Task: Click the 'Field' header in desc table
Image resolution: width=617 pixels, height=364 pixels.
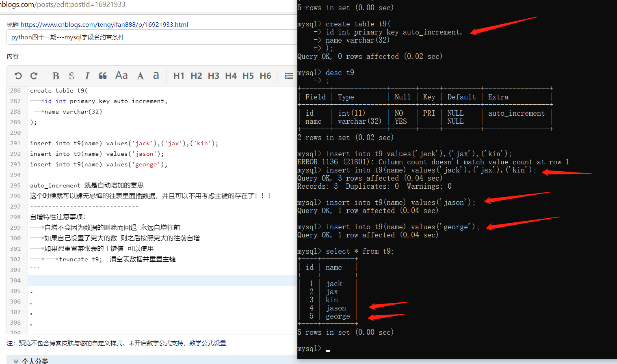Action: [316, 97]
